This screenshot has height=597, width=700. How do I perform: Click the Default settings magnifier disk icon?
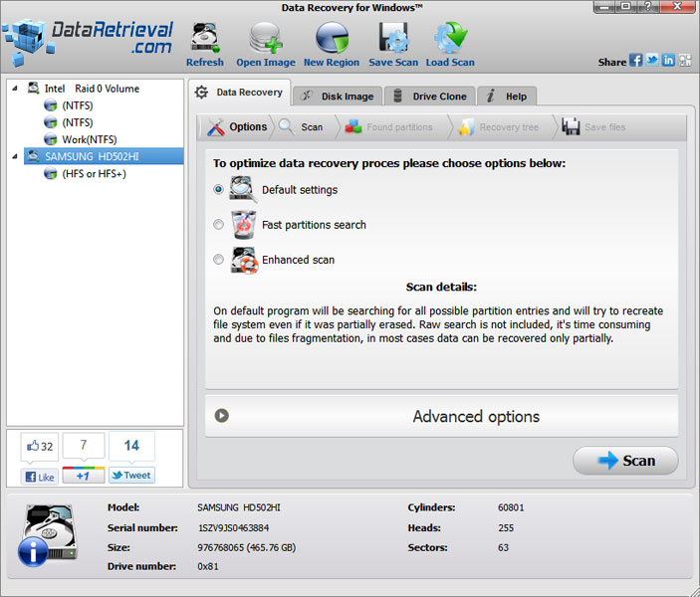coord(243,189)
